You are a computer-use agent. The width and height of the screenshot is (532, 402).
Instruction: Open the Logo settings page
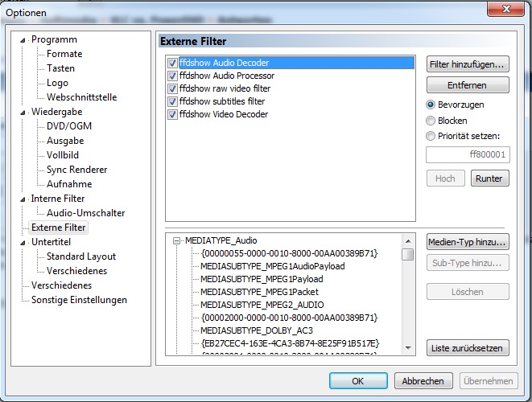57,83
